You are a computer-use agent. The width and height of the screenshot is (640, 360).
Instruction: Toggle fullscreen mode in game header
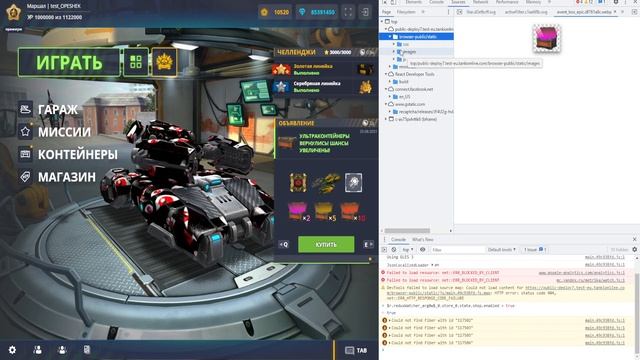[348, 12]
